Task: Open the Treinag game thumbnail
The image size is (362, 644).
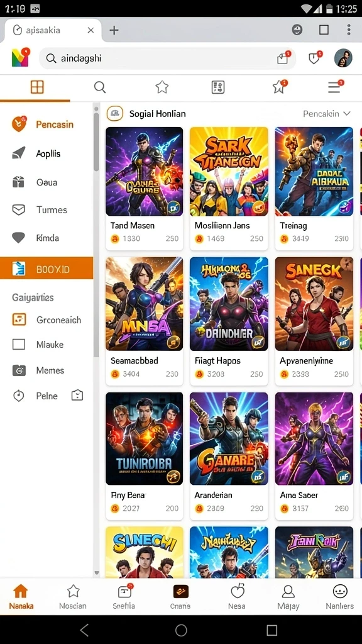Action: (x=314, y=171)
